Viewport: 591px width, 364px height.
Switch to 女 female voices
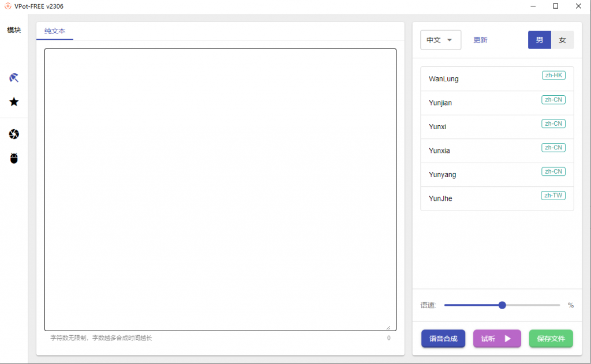[563, 40]
